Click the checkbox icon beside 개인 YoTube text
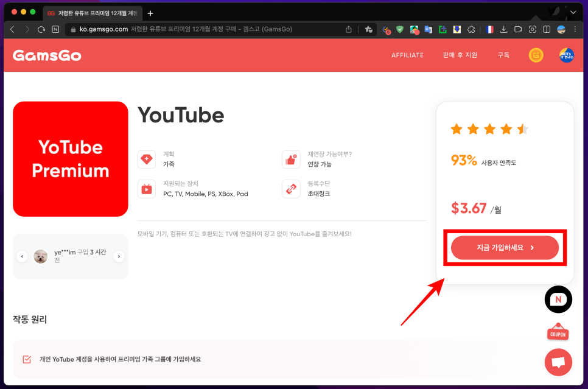This screenshot has height=389, width=588. click(x=27, y=359)
